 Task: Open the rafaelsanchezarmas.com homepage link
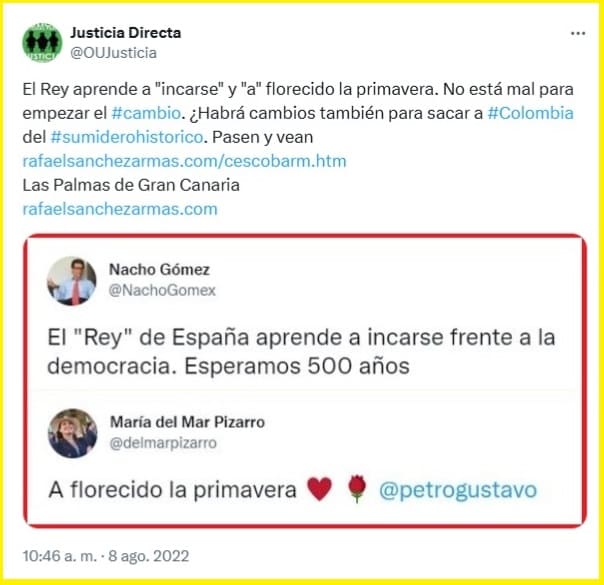click(120, 209)
